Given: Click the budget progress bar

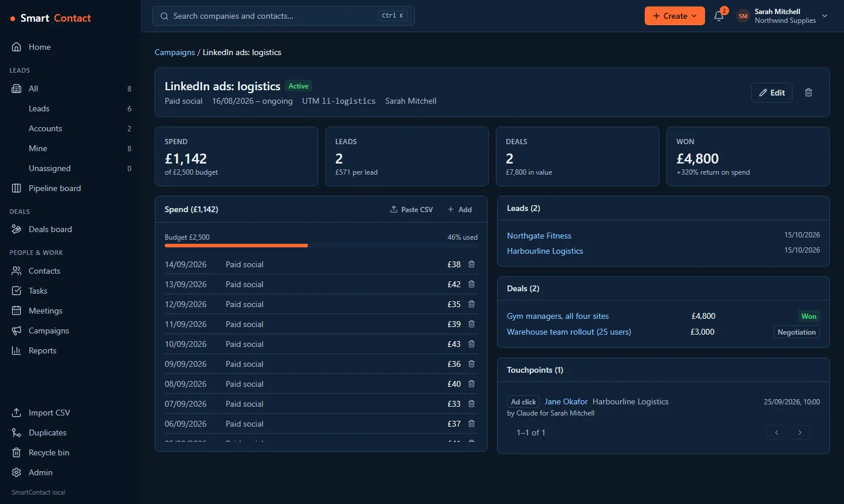Looking at the screenshot, I should point(321,246).
